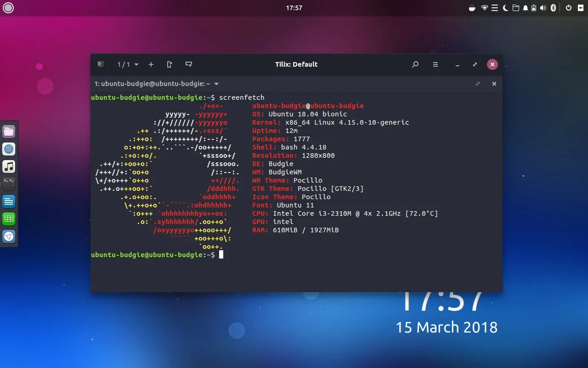Open the Budgie menu button
This screenshot has height=368, width=588.
(8, 7)
